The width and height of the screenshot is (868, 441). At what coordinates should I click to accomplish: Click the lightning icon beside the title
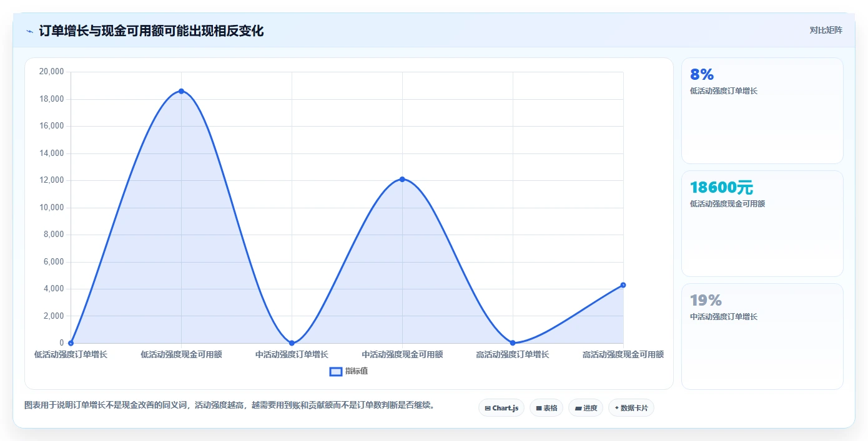(29, 31)
